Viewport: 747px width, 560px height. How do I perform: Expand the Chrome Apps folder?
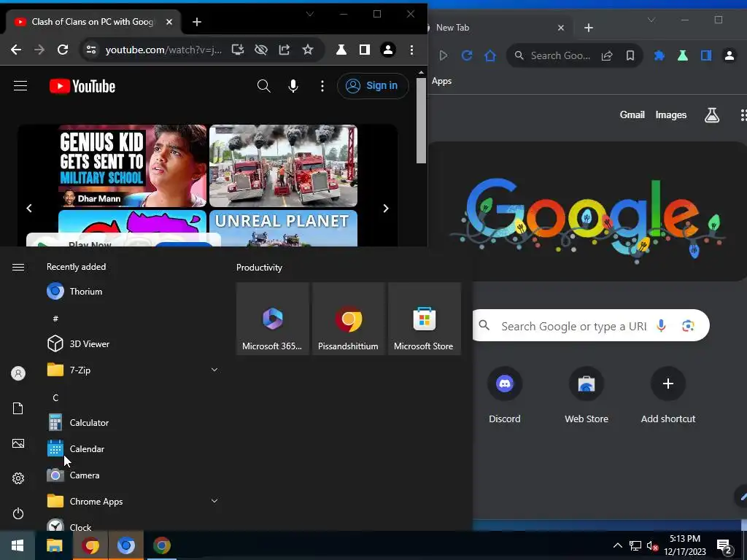133,501
